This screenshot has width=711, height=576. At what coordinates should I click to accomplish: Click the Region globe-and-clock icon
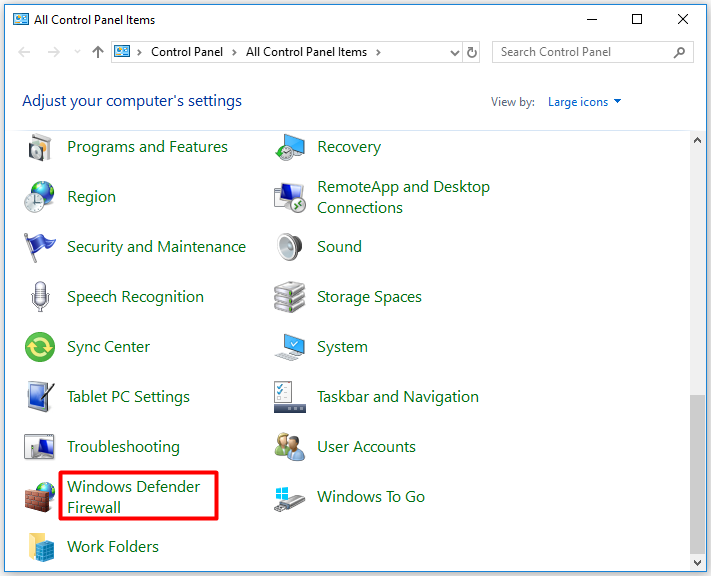39,197
